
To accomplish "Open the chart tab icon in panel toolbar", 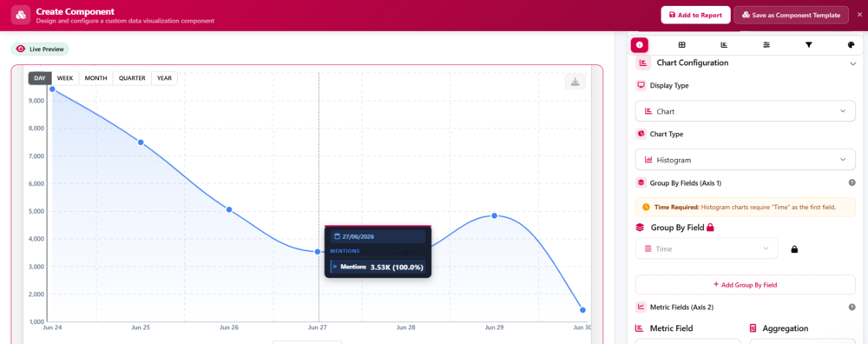I will coord(724,45).
